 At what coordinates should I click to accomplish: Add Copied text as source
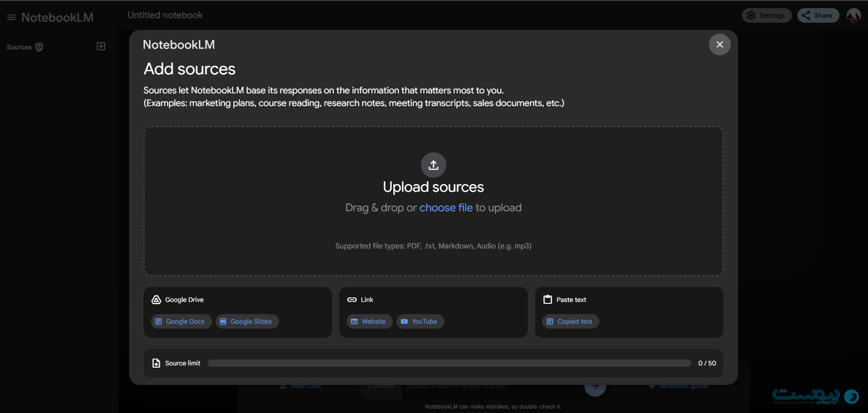tap(570, 321)
